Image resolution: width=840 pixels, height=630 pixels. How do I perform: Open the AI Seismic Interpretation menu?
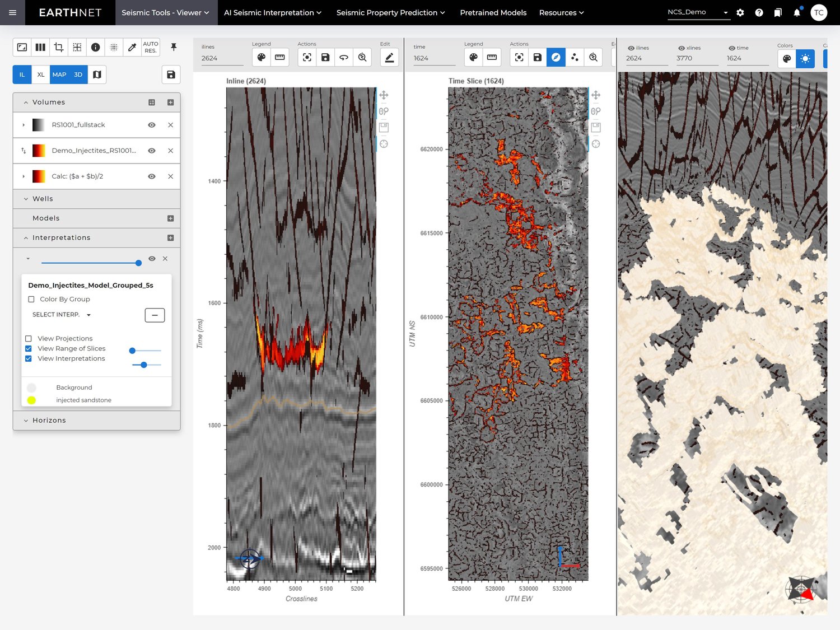(272, 12)
